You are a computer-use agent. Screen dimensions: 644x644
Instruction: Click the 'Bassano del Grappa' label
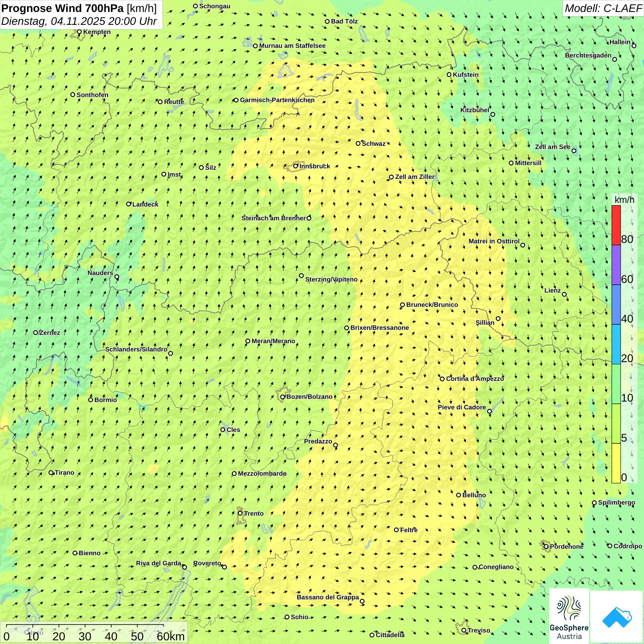(328, 597)
